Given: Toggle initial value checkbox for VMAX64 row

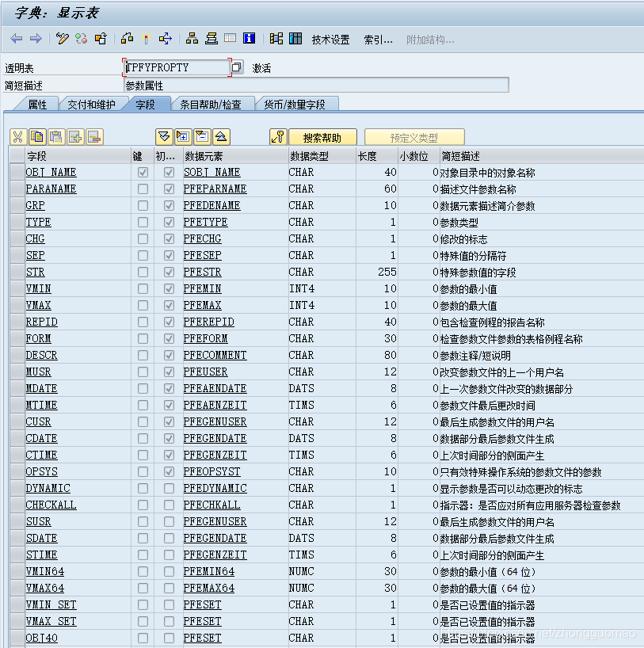Looking at the screenshot, I should [x=169, y=588].
